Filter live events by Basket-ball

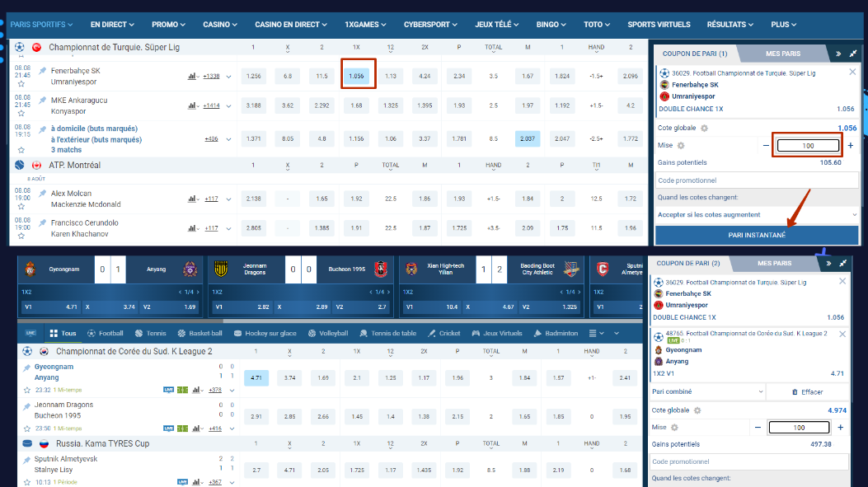(x=199, y=333)
